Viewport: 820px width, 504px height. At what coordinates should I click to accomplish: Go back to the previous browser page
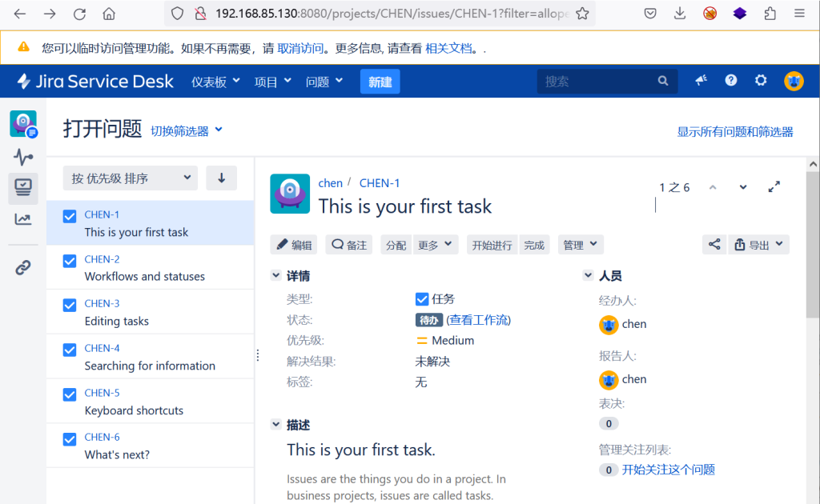tap(20, 14)
